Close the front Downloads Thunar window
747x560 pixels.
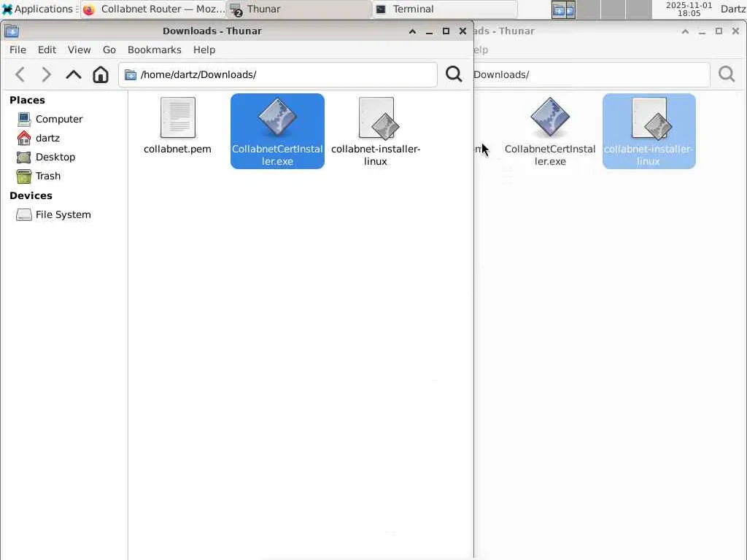coord(462,31)
